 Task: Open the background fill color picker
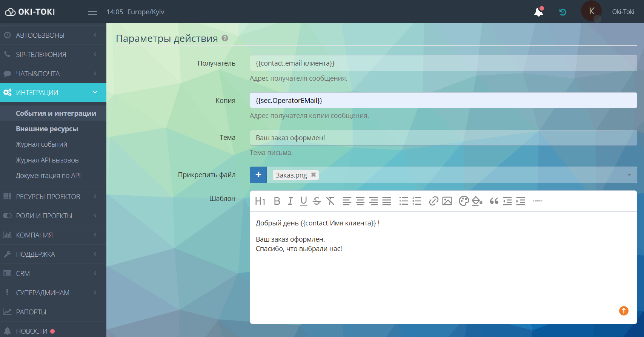(477, 201)
